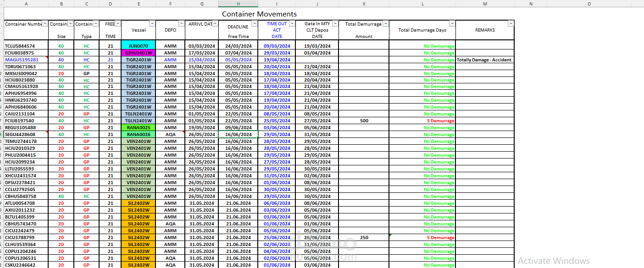Screen dimensions: 644x268
Task: Select container number cell ATLU0054708
Action: (x=26, y=203)
